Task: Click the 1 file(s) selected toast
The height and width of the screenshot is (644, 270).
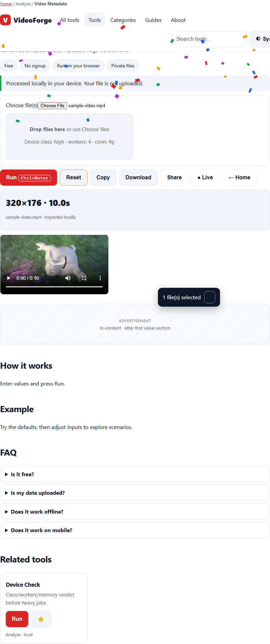Action: [x=189, y=297]
